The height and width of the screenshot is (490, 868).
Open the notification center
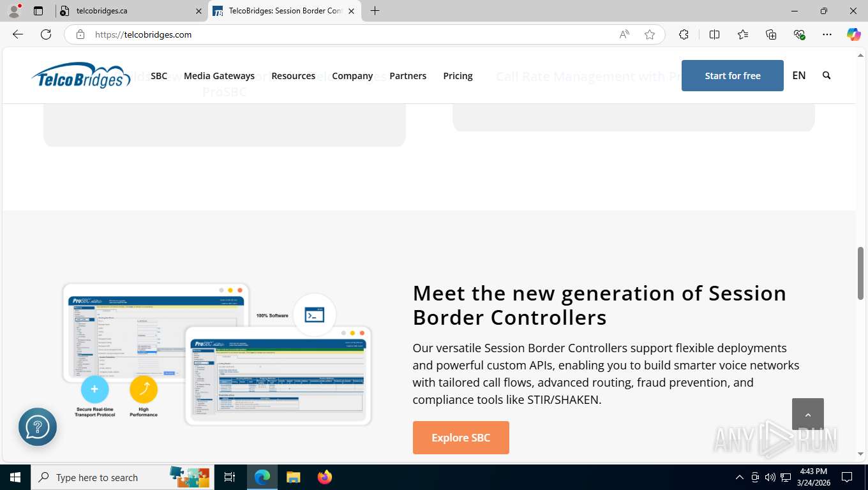847,477
